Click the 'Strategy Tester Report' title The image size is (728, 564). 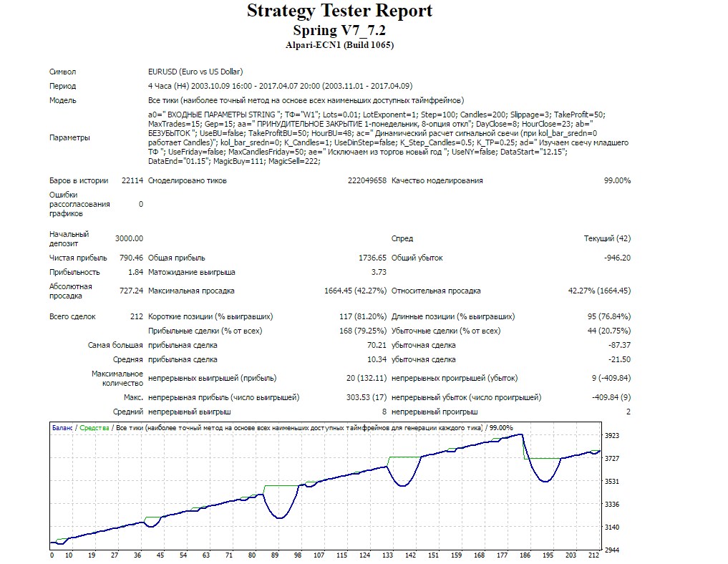339,11
